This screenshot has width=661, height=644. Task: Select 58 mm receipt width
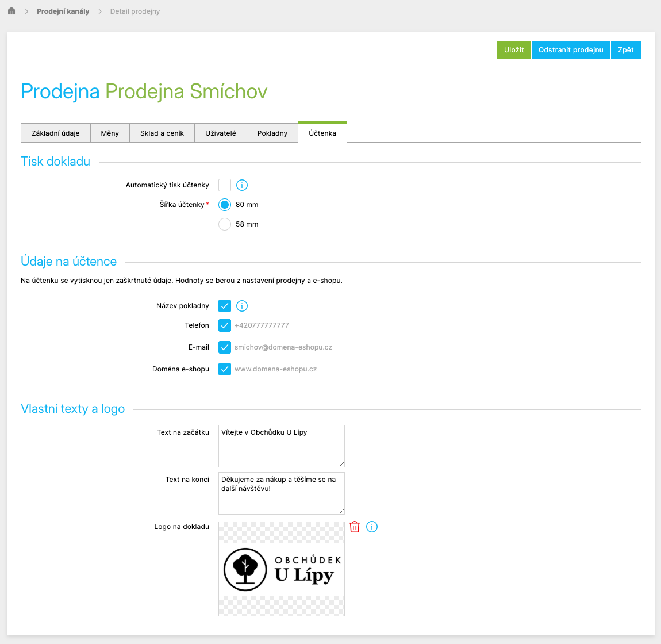pos(225,224)
